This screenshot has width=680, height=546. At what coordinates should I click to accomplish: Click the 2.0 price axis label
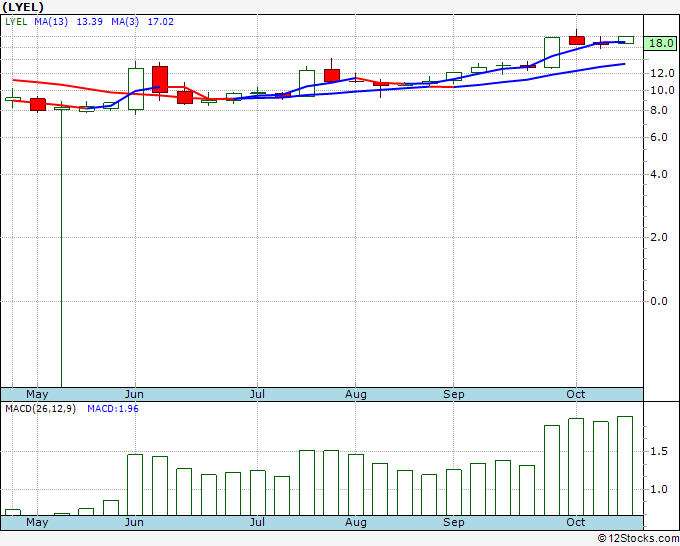pyautogui.click(x=658, y=237)
